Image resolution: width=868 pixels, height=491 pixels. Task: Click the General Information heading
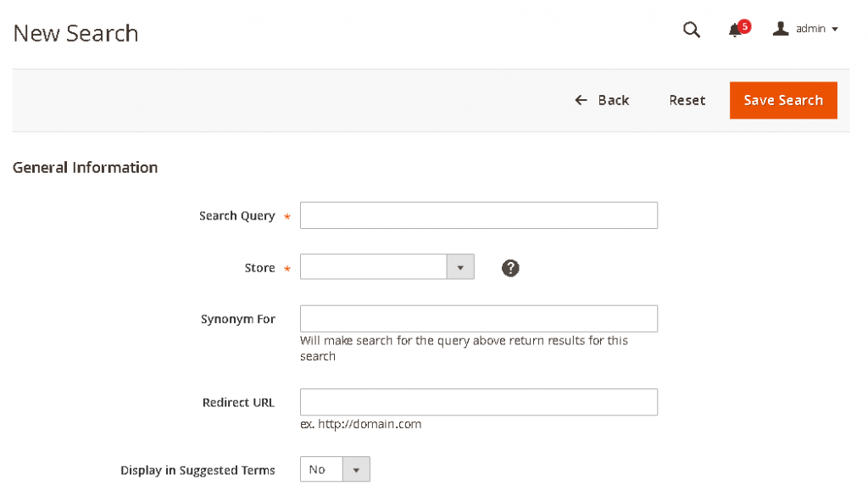pos(85,167)
